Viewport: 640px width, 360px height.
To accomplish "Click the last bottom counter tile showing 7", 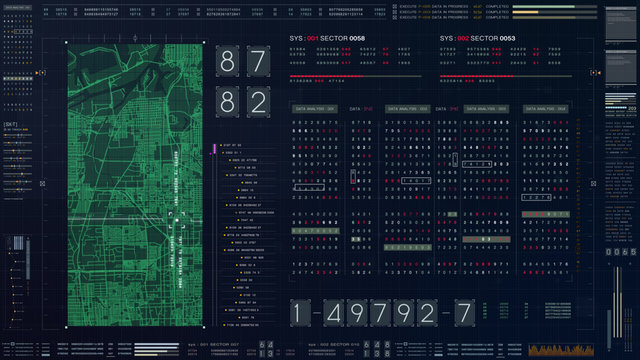I will (x=464, y=313).
